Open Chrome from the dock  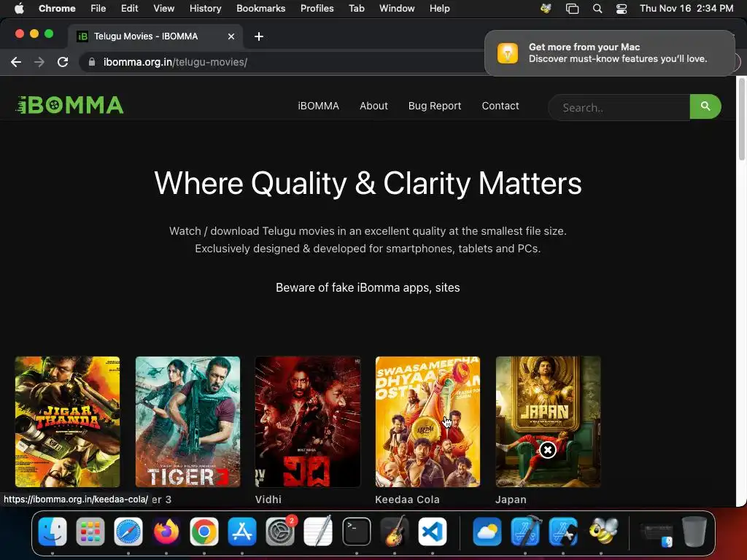(x=204, y=532)
